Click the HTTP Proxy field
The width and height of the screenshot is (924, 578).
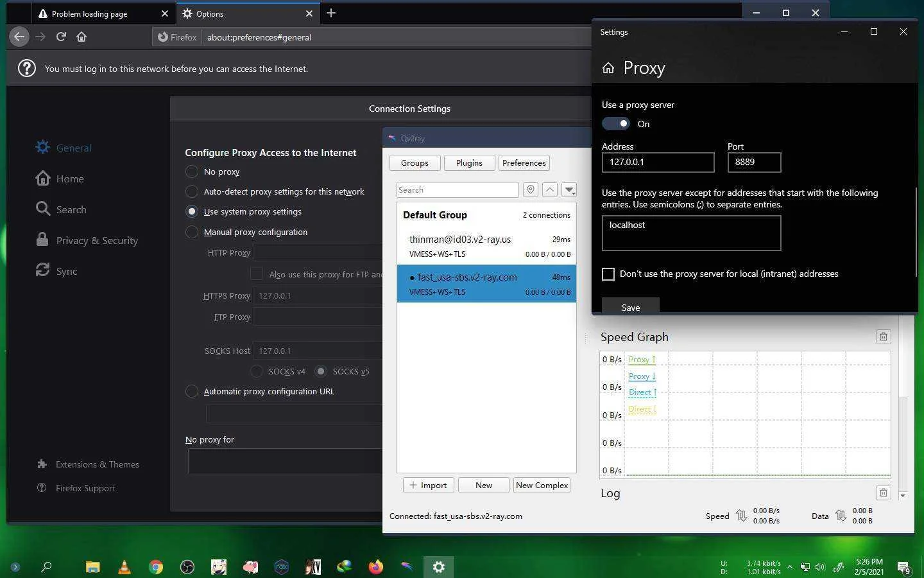pyautogui.click(x=318, y=252)
